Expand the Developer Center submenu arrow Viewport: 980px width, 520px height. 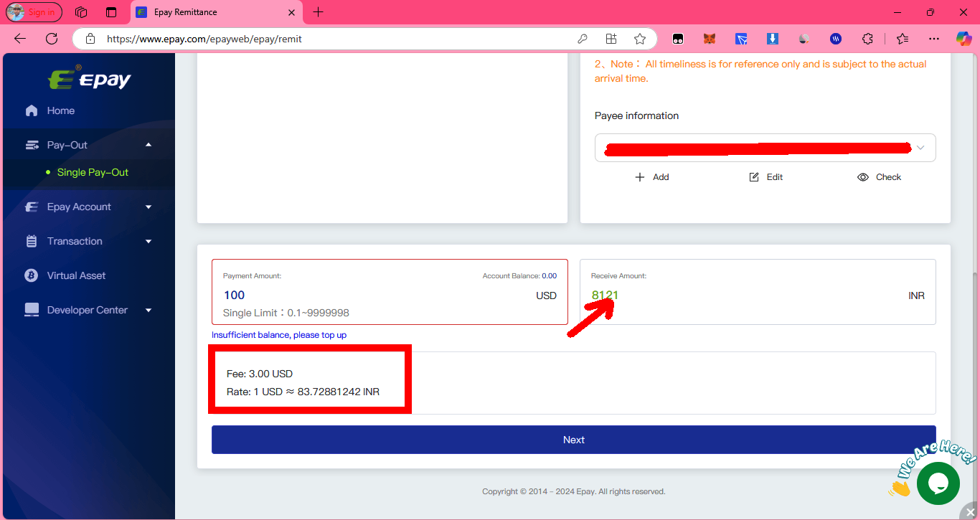149,310
